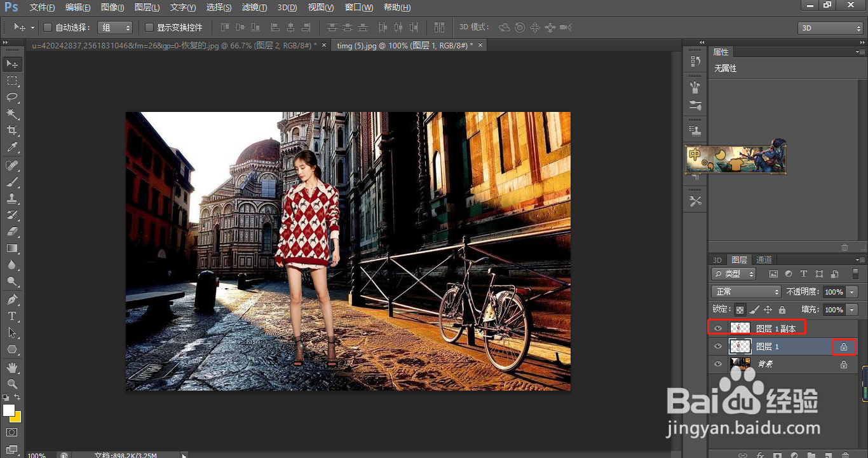This screenshot has height=458, width=868.
Task: Open the 类型 layer filter dropdown
Action: point(733,274)
